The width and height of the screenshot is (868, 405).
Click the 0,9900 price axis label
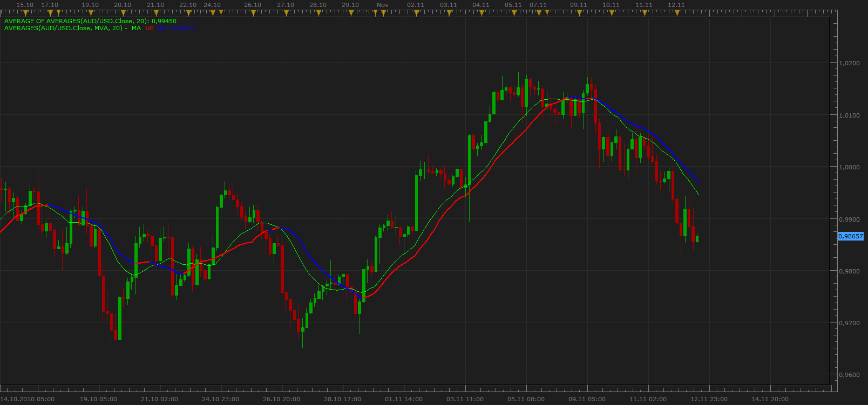click(x=849, y=219)
